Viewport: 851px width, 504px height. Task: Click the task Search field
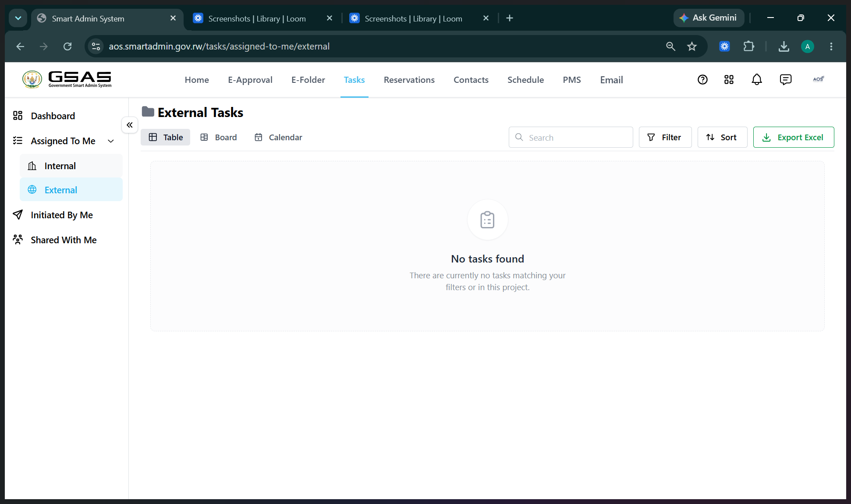[571, 137]
